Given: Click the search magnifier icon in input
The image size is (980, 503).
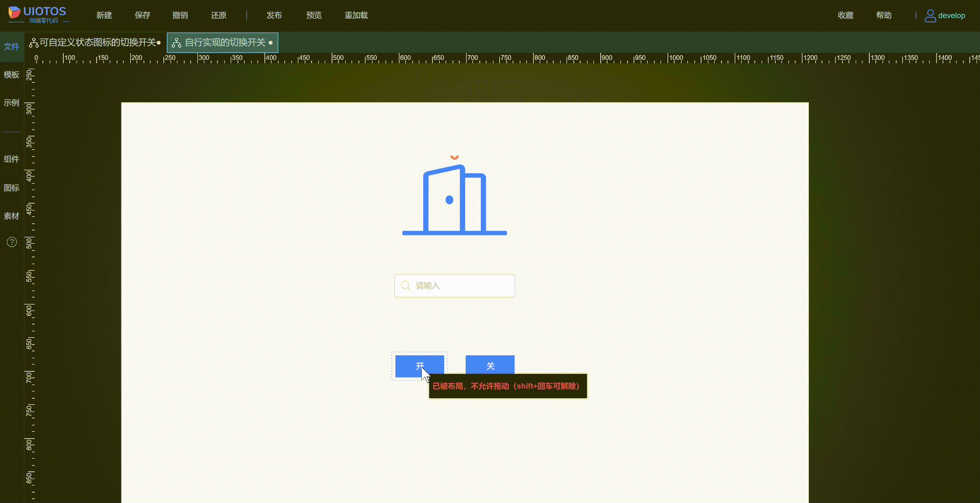Looking at the screenshot, I should tap(406, 286).
